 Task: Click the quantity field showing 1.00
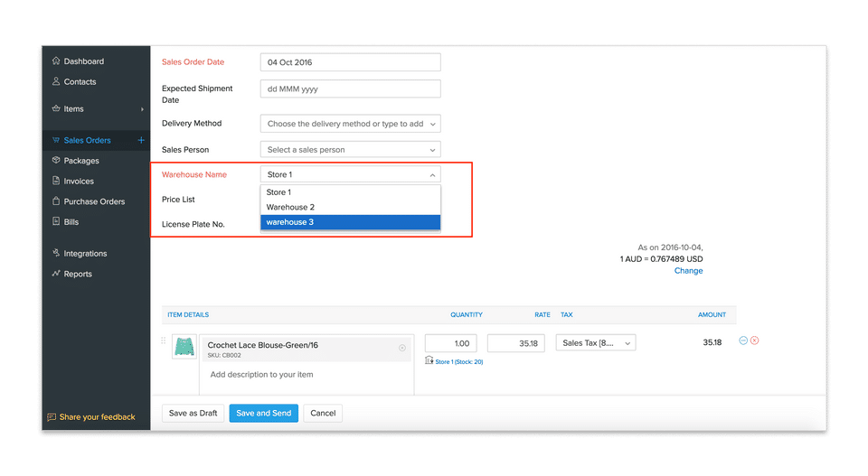tap(450, 343)
